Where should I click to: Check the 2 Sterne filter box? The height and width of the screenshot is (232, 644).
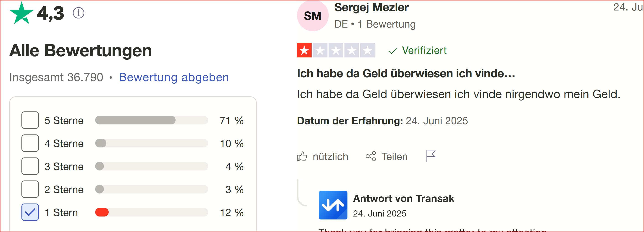(x=30, y=189)
